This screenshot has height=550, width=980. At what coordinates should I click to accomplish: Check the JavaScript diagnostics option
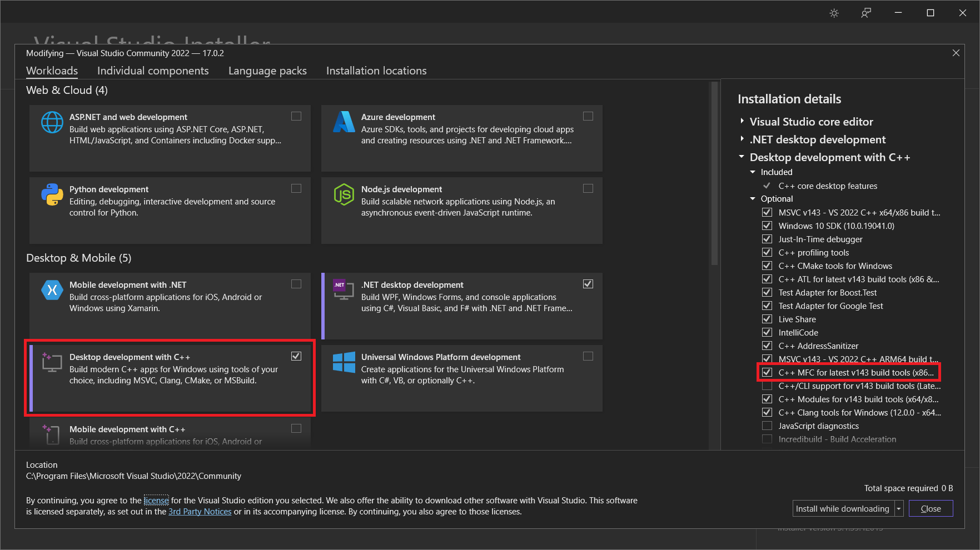coord(767,426)
